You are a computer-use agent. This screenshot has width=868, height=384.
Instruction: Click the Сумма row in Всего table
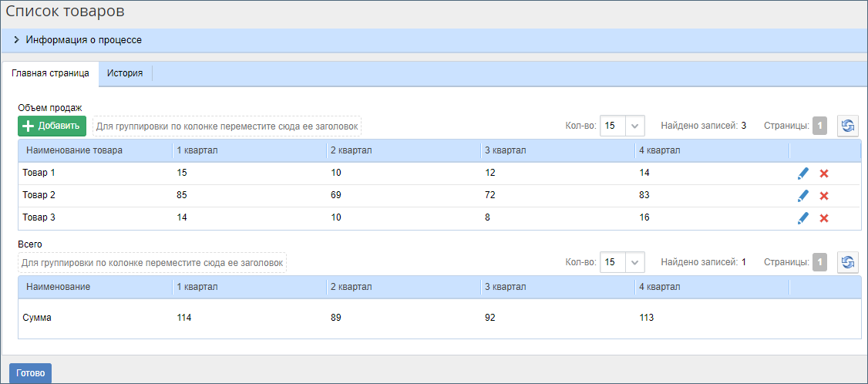[x=37, y=318]
